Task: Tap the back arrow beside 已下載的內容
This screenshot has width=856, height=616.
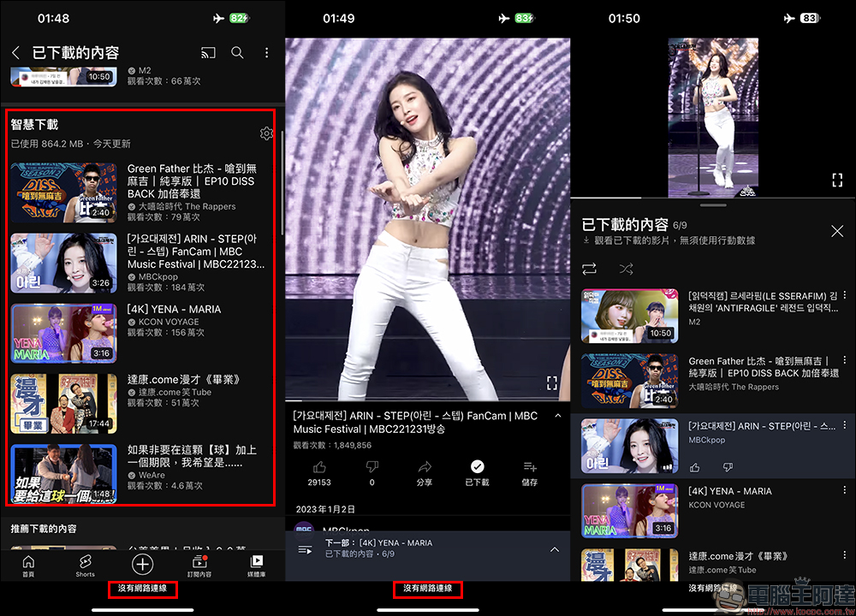Action: tap(15, 53)
